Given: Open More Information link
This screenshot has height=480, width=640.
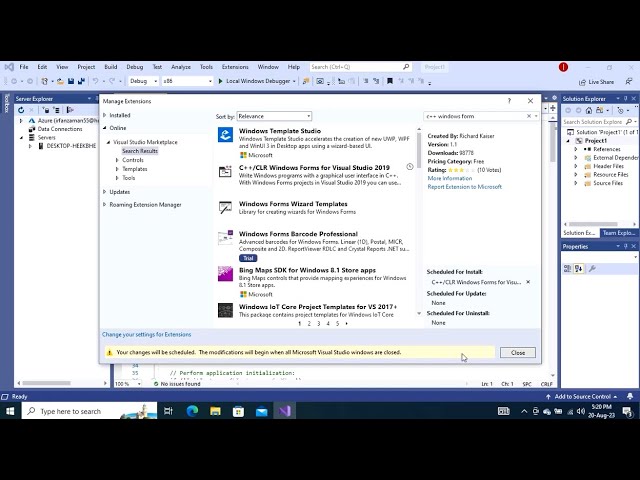Looking at the screenshot, I should [x=449, y=178].
